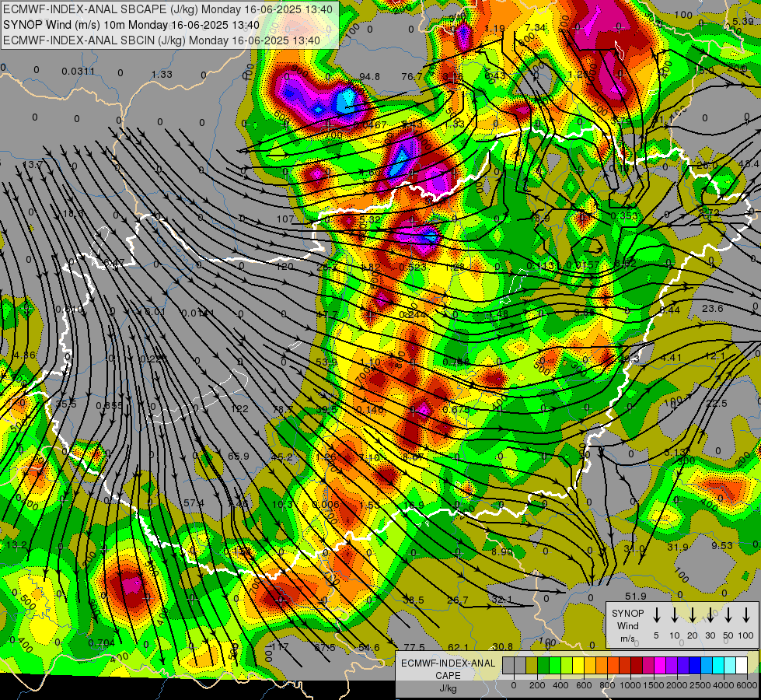Click the SBCIN title line at top
Screen dimensions: 761x700
click(162, 40)
